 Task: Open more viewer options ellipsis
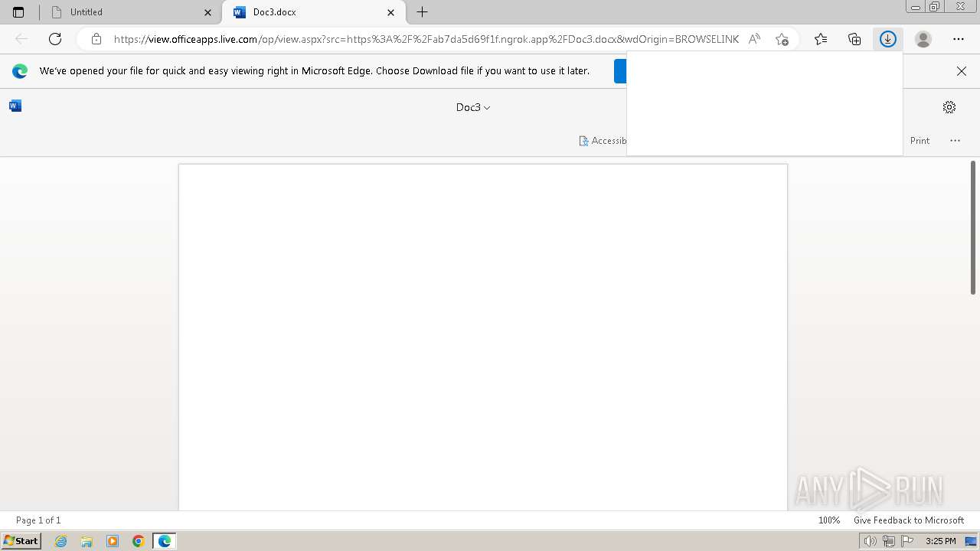pos(955,141)
